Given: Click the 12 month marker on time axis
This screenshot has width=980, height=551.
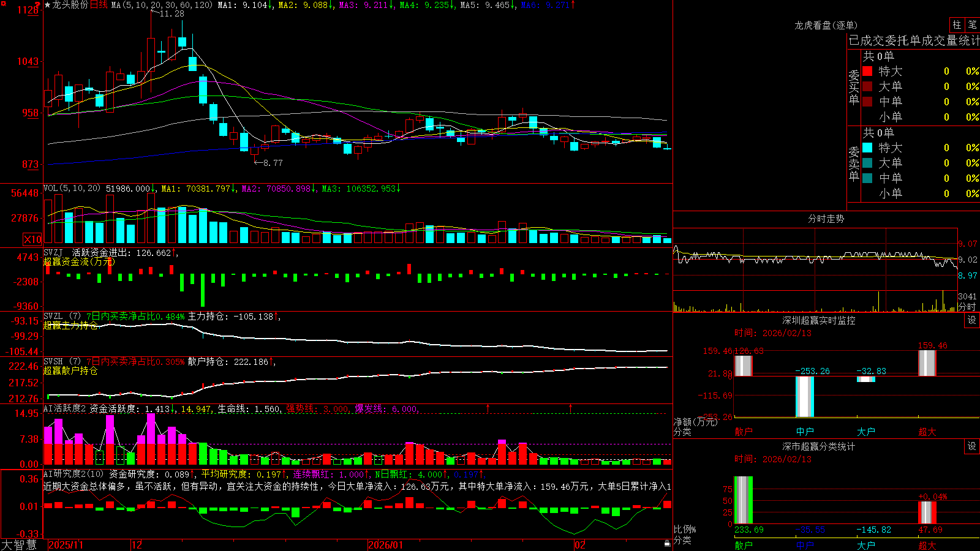Looking at the screenshot, I should coord(137,545).
